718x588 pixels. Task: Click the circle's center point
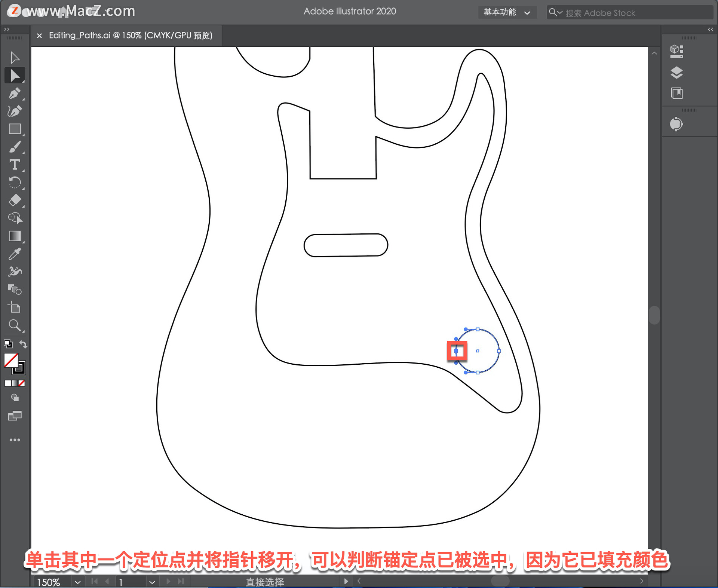(x=478, y=351)
